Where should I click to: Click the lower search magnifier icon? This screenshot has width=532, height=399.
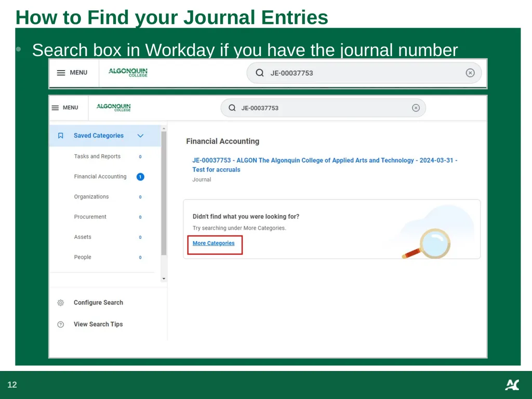(232, 108)
